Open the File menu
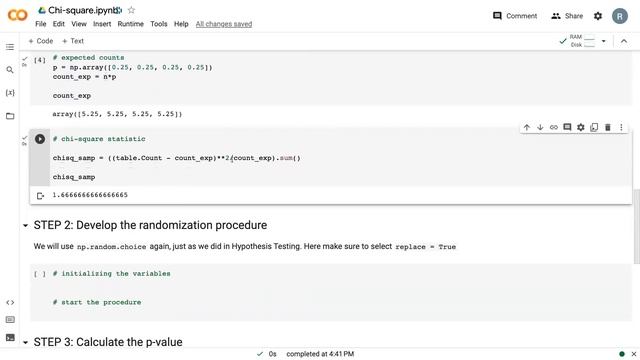 tap(41, 24)
